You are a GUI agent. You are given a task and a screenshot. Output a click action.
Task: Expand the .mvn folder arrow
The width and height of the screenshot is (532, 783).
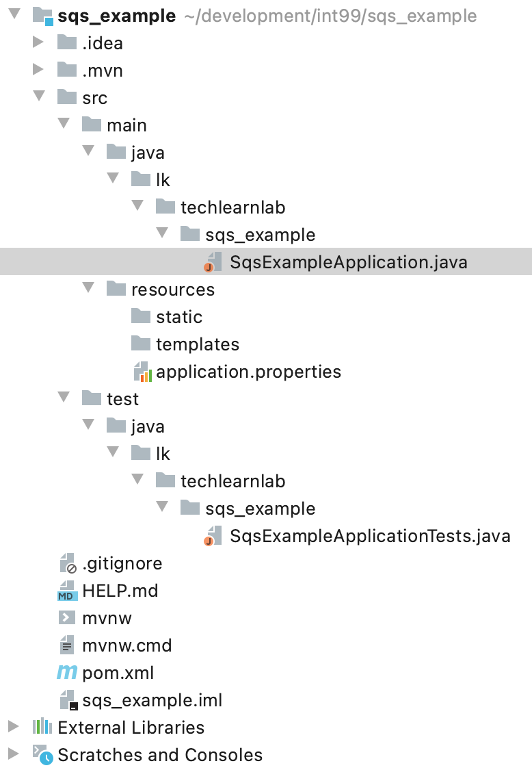(x=38, y=69)
